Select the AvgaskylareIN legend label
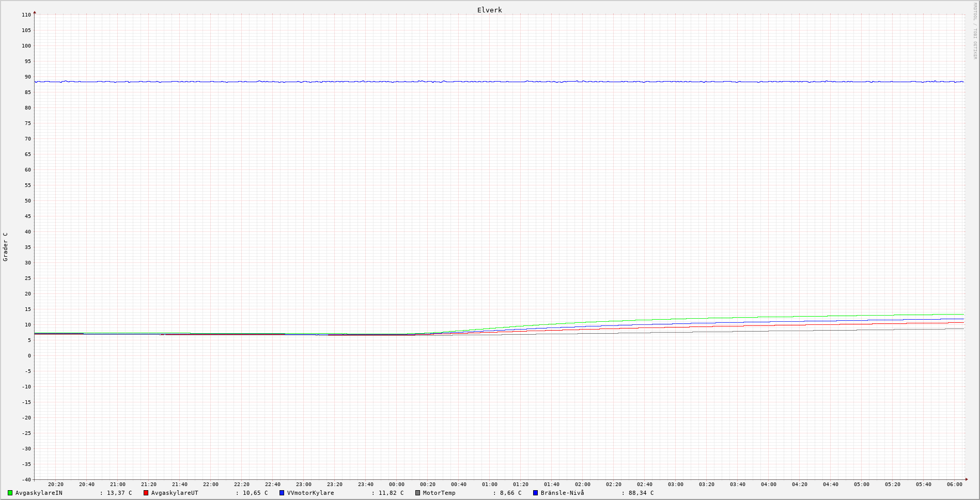The image size is (980, 500). pos(39,493)
